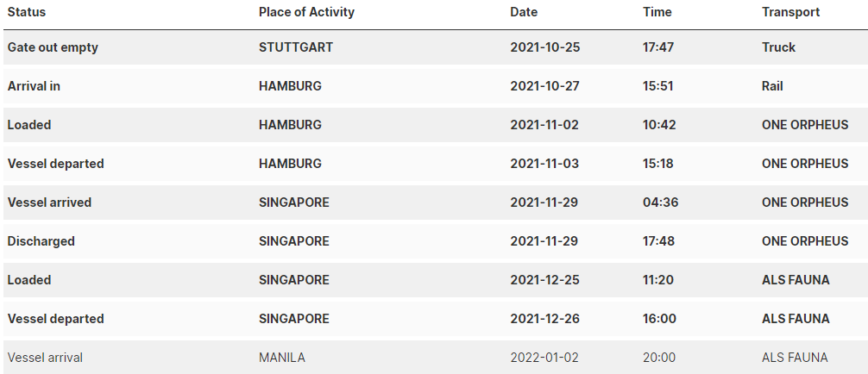This screenshot has height=374, width=868.
Task: Click the Status column header
Action: point(27,12)
